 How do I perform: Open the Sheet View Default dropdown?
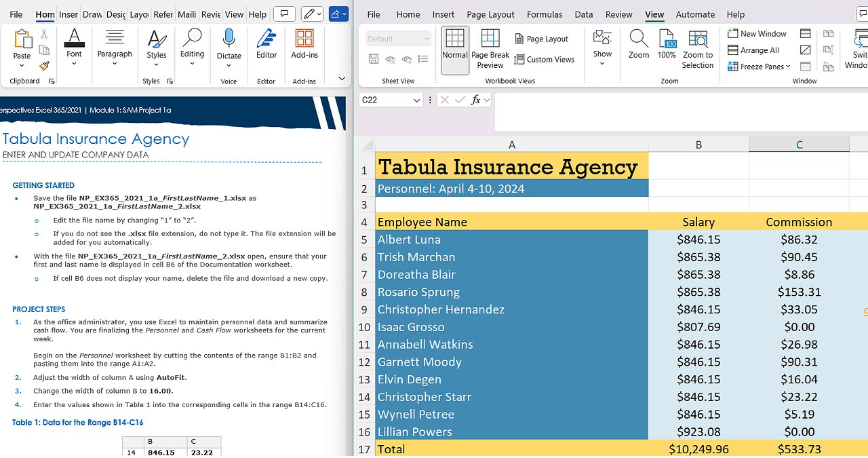coord(399,39)
